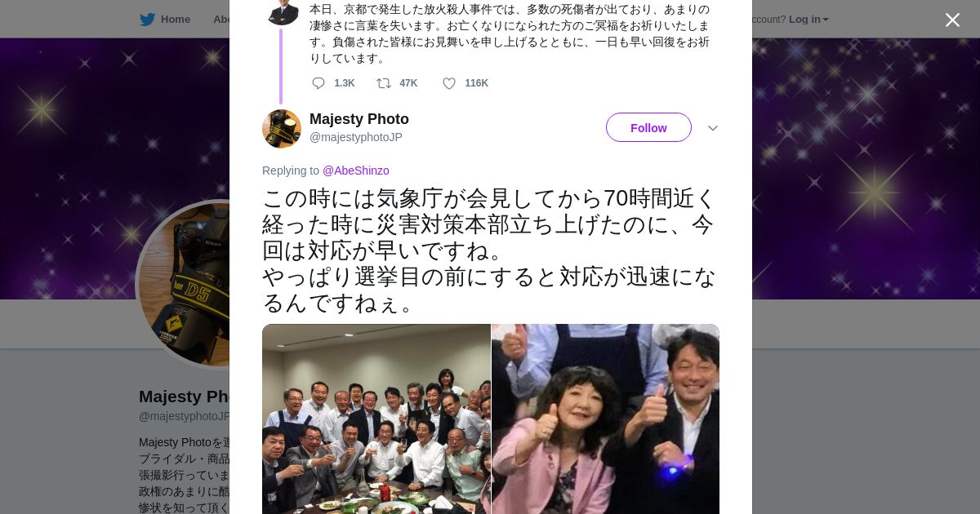Go to Home in top navigation
The image size is (980, 514).
coord(175,19)
